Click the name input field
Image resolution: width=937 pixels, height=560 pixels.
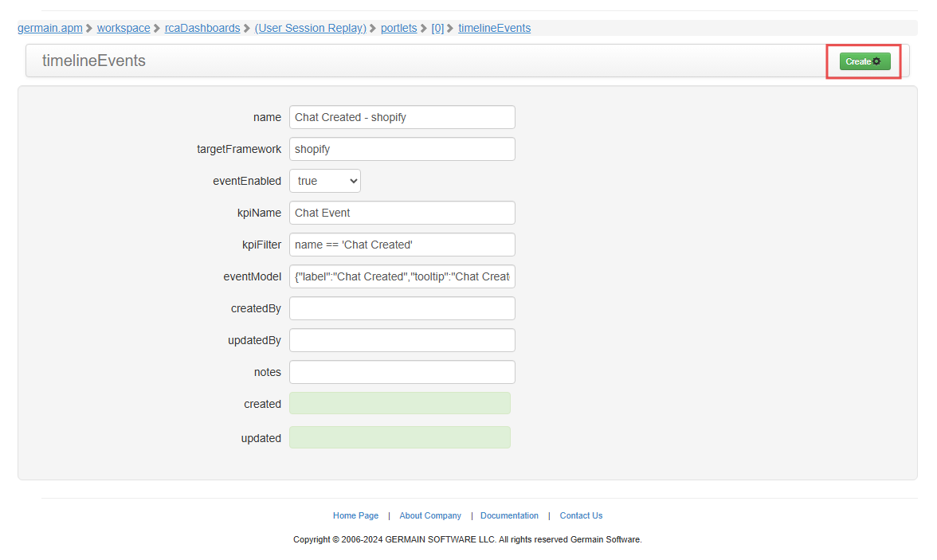coord(402,117)
